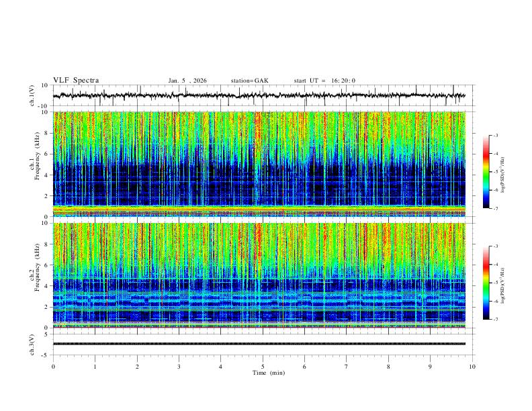
Task: Click the '5' tick label on time axis
Action: coord(263,367)
